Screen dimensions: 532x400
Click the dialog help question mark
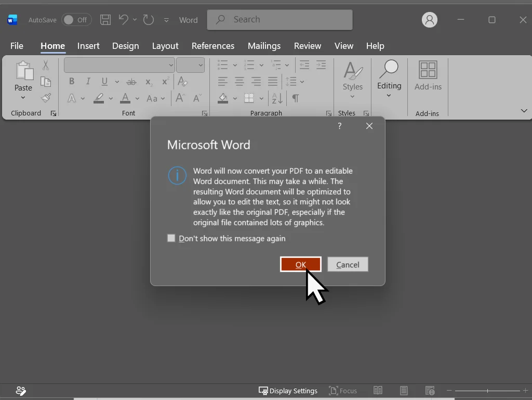(x=340, y=126)
